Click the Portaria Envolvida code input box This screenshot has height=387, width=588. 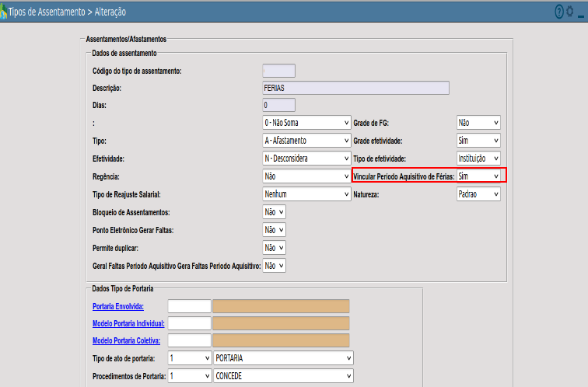(x=189, y=306)
